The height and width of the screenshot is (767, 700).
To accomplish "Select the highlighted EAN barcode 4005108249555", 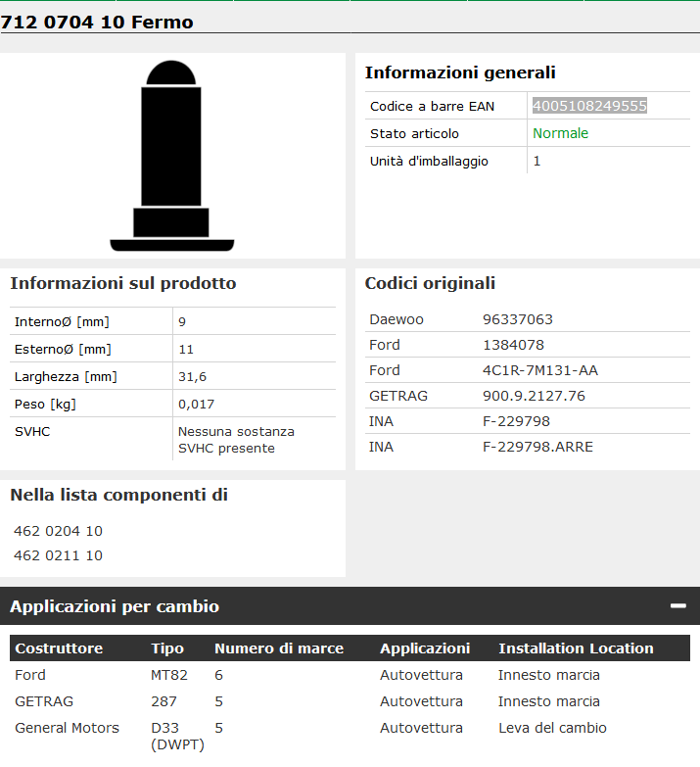I will (589, 106).
